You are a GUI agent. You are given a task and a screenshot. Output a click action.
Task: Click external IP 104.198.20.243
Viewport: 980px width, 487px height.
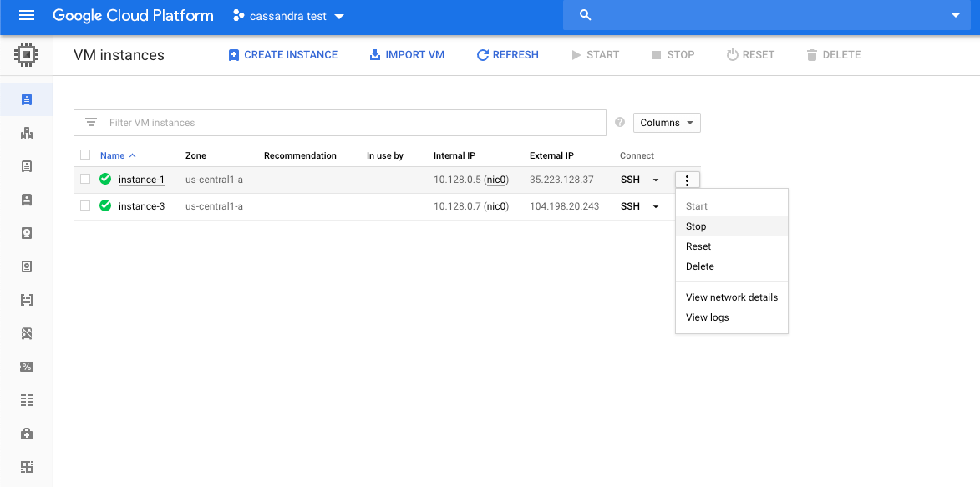(565, 206)
